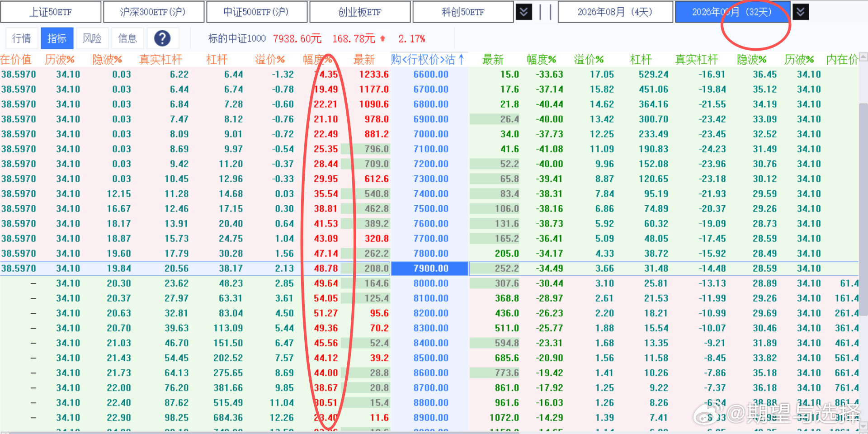The width and height of the screenshot is (868, 434).
Task: Sort by the 购<行权价>沽 strike header
Action: click(x=428, y=60)
